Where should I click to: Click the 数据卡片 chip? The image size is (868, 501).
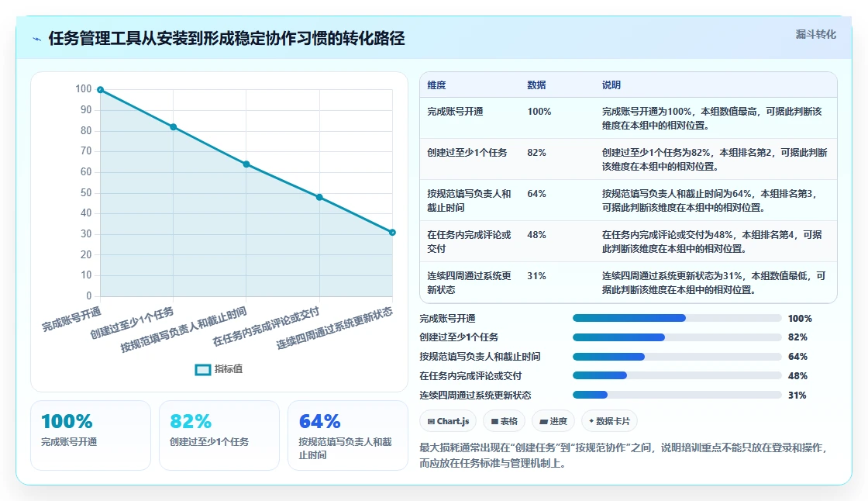coord(609,421)
